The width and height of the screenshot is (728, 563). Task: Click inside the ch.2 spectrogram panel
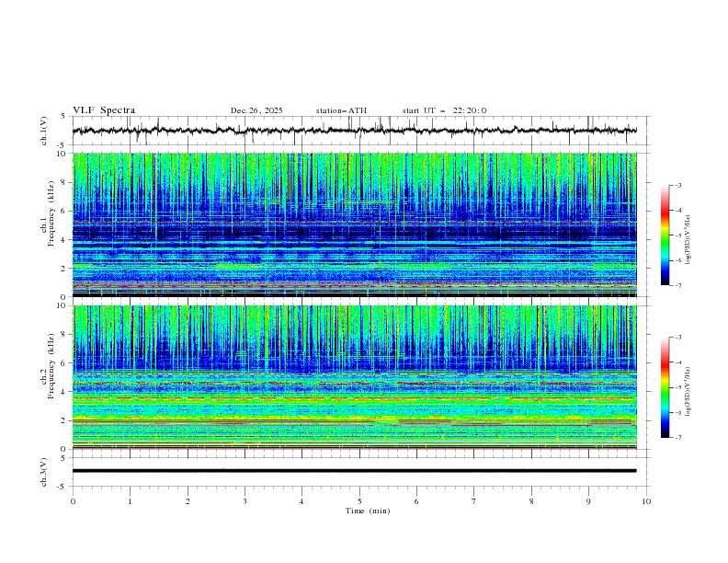pyautogui.click(x=354, y=377)
